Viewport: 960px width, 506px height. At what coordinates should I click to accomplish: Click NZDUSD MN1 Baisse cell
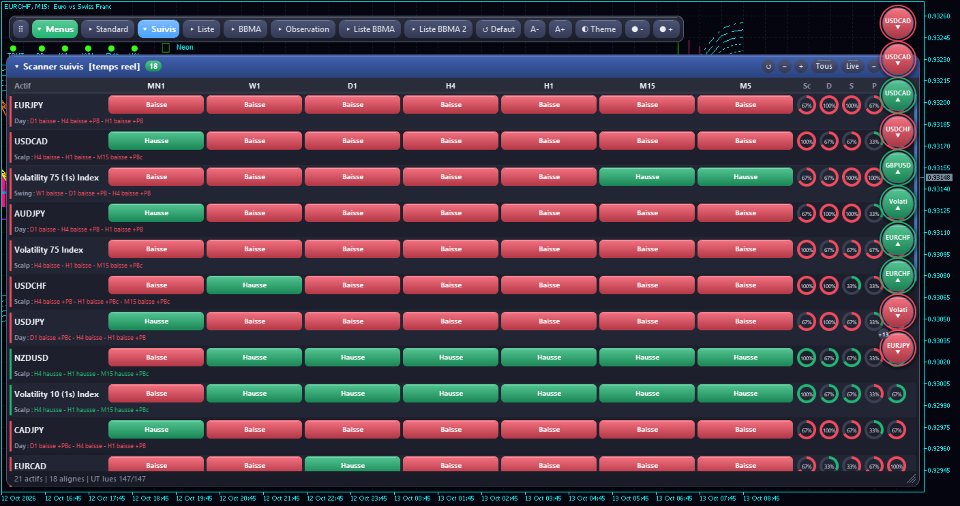pyautogui.click(x=156, y=358)
